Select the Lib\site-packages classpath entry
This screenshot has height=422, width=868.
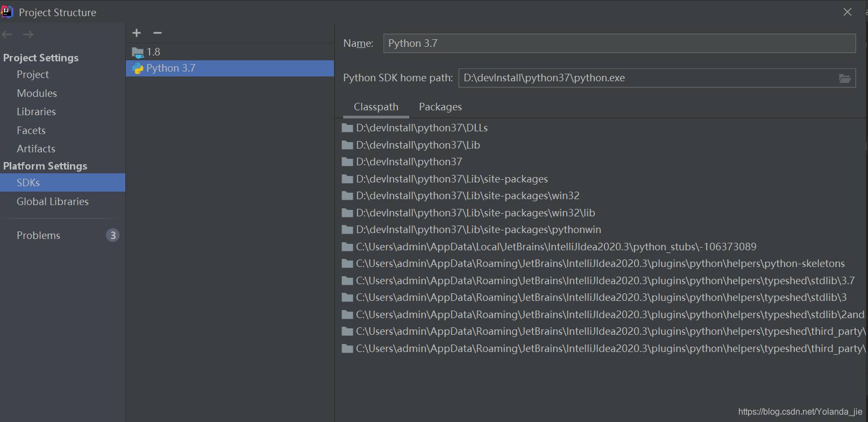tap(452, 179)
